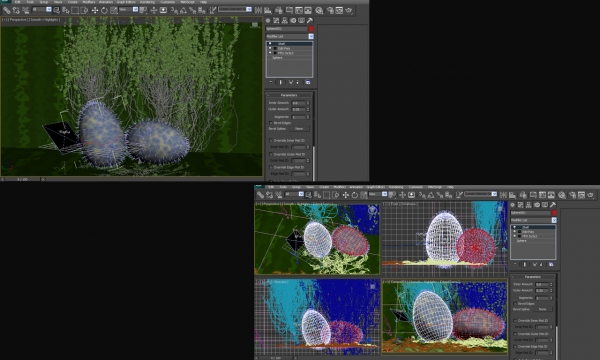The width and height of the screenshot is (600, 360).
Task: Click Bevel Spline None button, lower window
Action: 542,309
